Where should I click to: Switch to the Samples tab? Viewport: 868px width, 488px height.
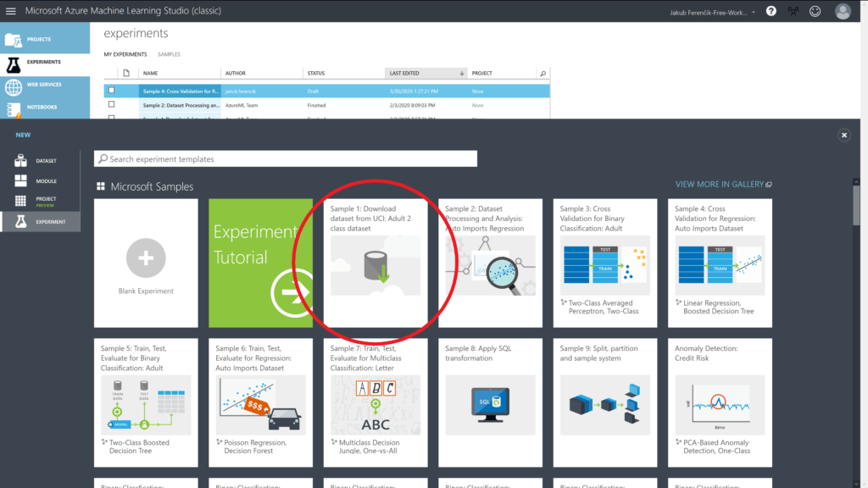pos(169,54)
